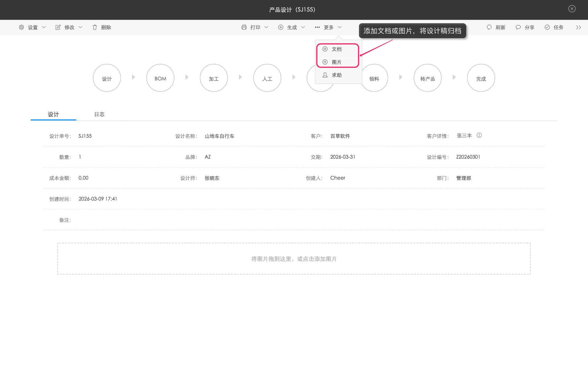
Task: Expand the 修改 dropdown arrow
Action: [x=81, y=27]
